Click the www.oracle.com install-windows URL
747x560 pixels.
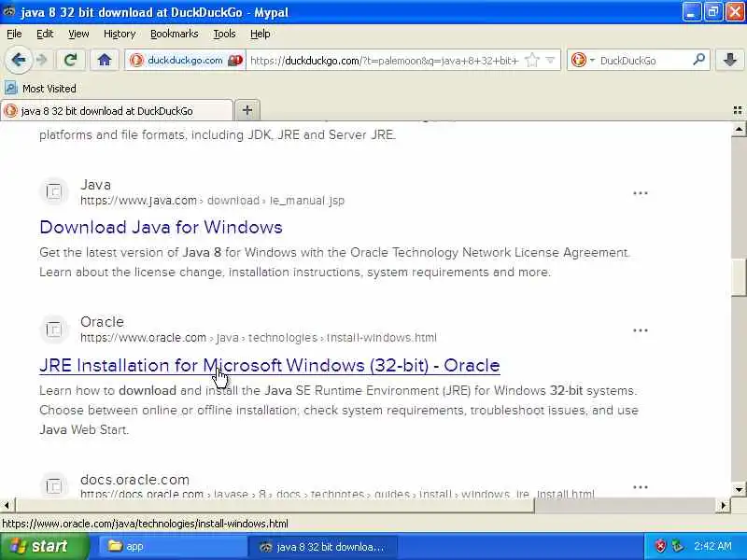pos(259,338)
